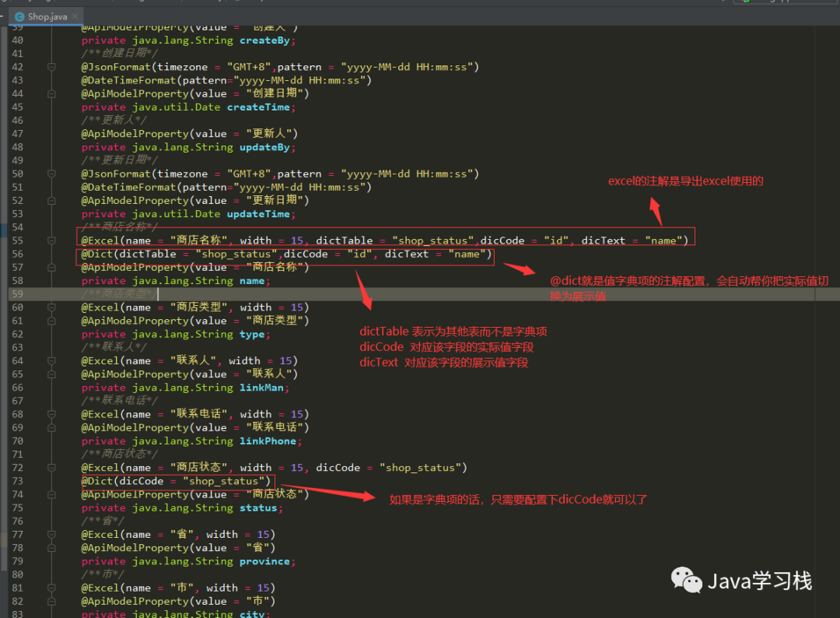Collapse fold marker at line 72
Screen dimensions: 840x618
[51, 467]
